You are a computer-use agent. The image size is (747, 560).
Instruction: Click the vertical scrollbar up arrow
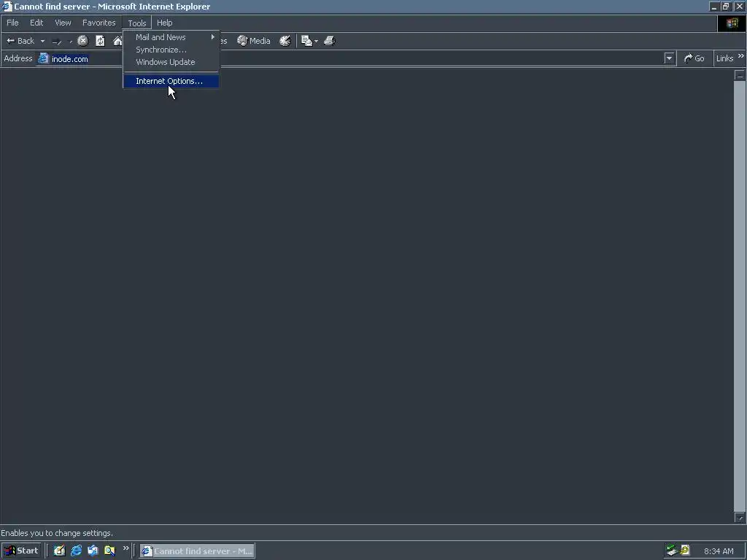coord(740,75)
